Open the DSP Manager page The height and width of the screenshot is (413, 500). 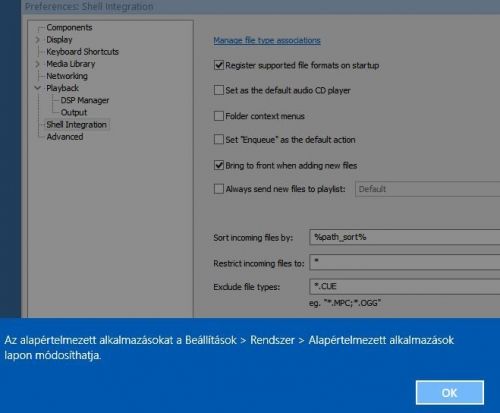coord(85,100)
